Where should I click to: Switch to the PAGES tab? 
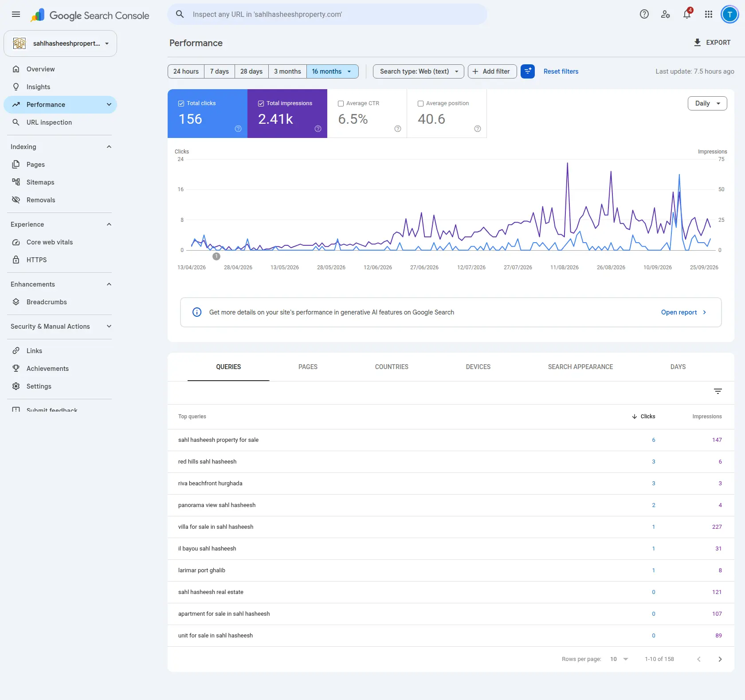(x=308, y=367)
